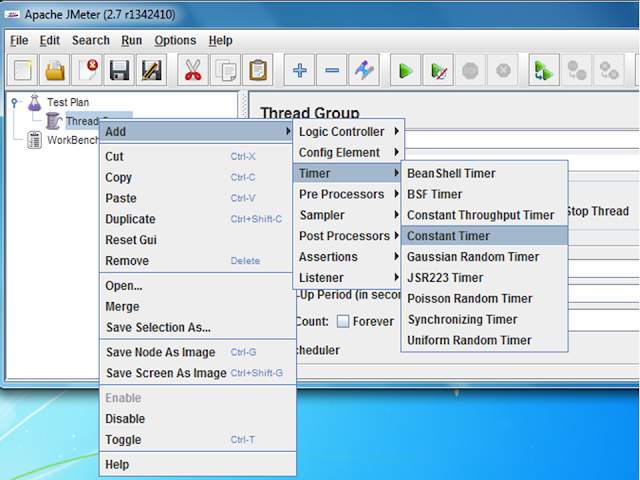Select the WorkBench tree label
The height and width of the screenshot is (480, 640).
point(73,140)
